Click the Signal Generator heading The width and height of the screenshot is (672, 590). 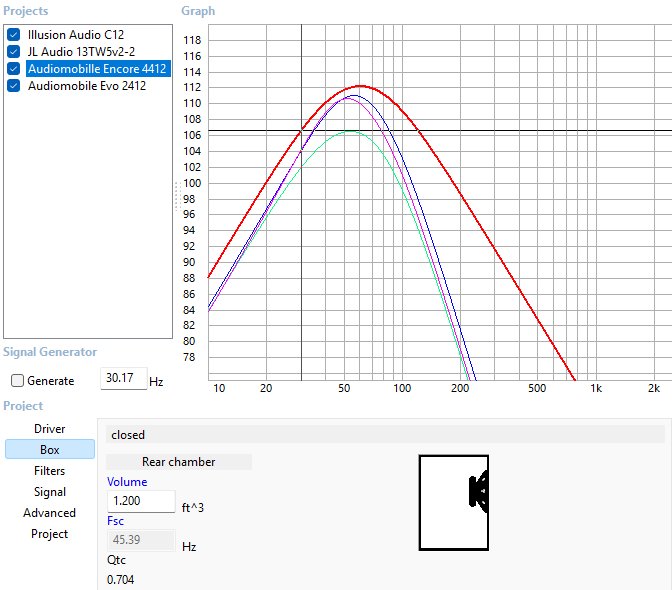[50, 352]
